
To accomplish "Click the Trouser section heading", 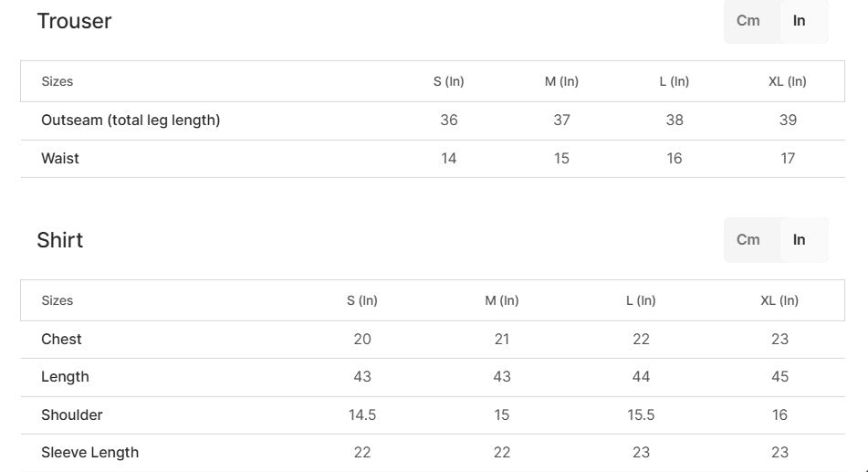I will click(74, 21).
